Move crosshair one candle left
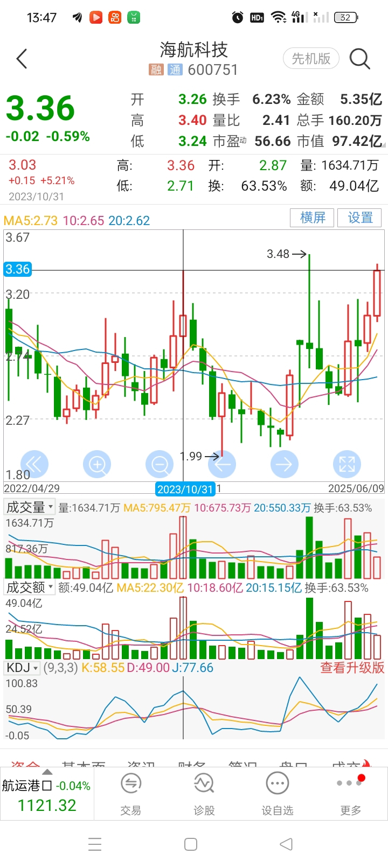This screenshot has width=388, height=868. pos(222,464)
